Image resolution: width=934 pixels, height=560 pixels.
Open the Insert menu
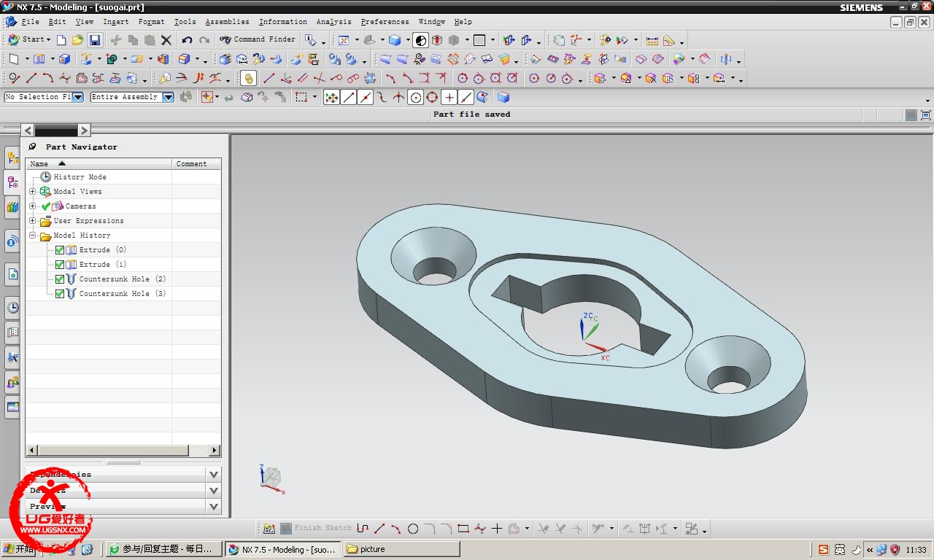click(116, 22)
